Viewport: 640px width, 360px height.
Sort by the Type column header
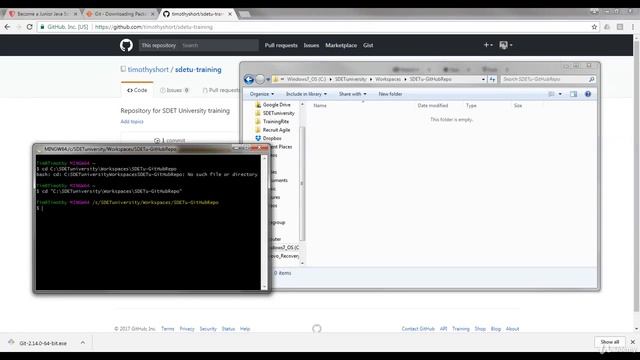pos(471,105)
